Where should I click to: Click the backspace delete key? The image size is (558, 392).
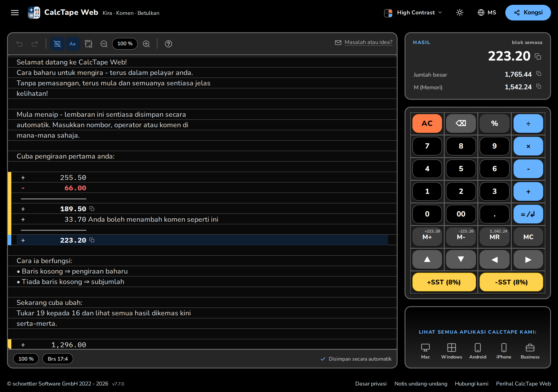pyautogui.click(x=461, y=123)
